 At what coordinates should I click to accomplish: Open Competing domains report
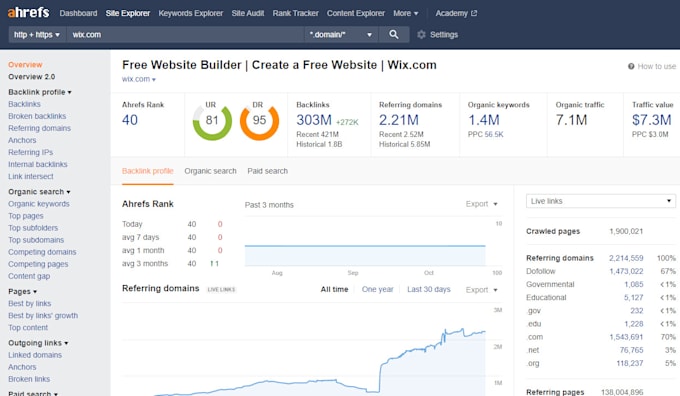(x=42, y=252)
